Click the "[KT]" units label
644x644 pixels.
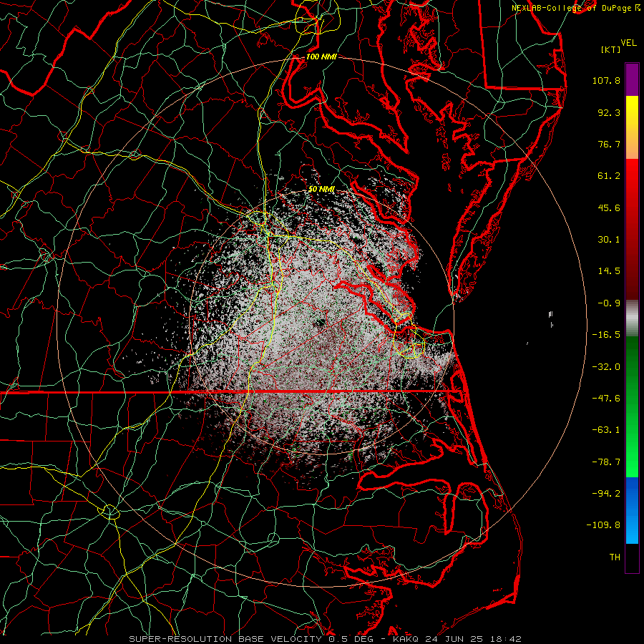611,49
